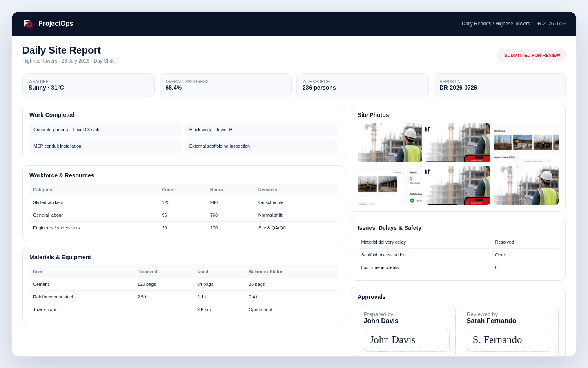Image resolution: width=588 pixels, height=368 pixels.
Task: Click the 'Site & QA/QC' remark
Action: click(272, 228)
